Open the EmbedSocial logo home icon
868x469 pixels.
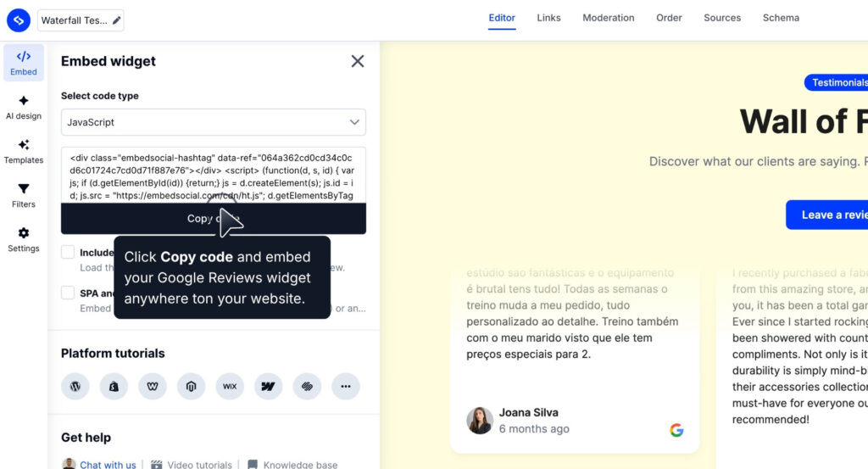coord(19,20)
